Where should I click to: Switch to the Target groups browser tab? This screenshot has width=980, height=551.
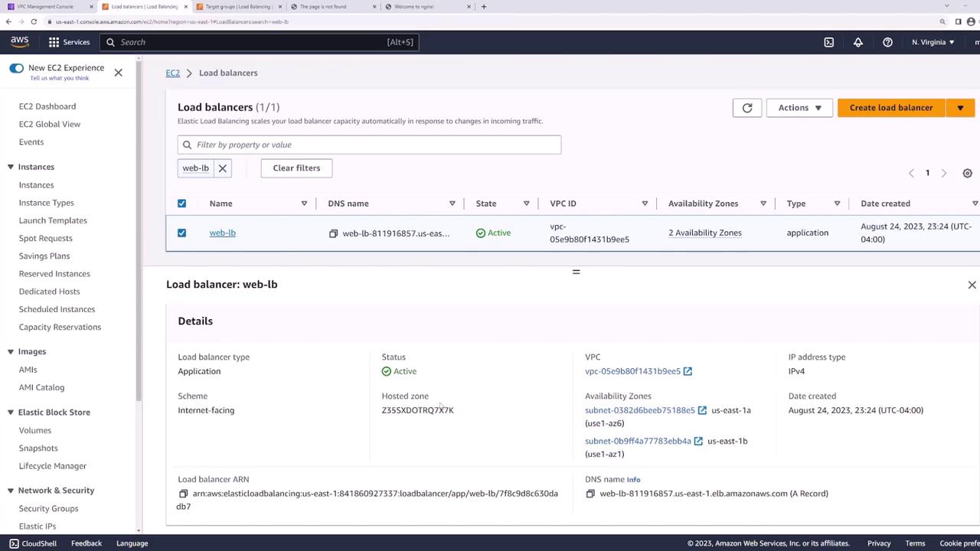tap(238, 7)
